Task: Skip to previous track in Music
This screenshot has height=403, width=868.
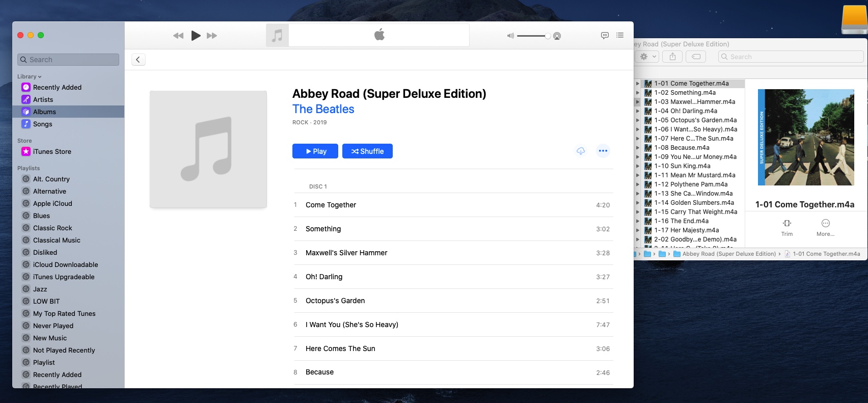Action: click(178, 36)
